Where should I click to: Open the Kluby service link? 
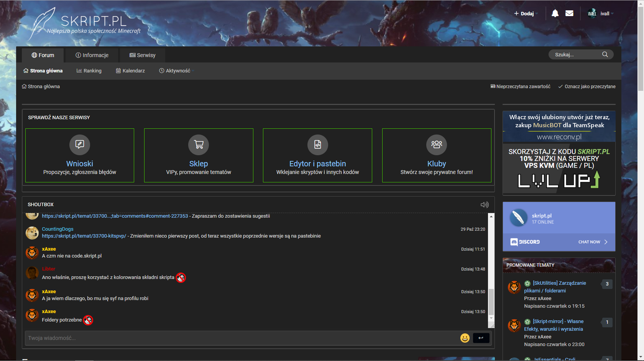click(437, 164)
